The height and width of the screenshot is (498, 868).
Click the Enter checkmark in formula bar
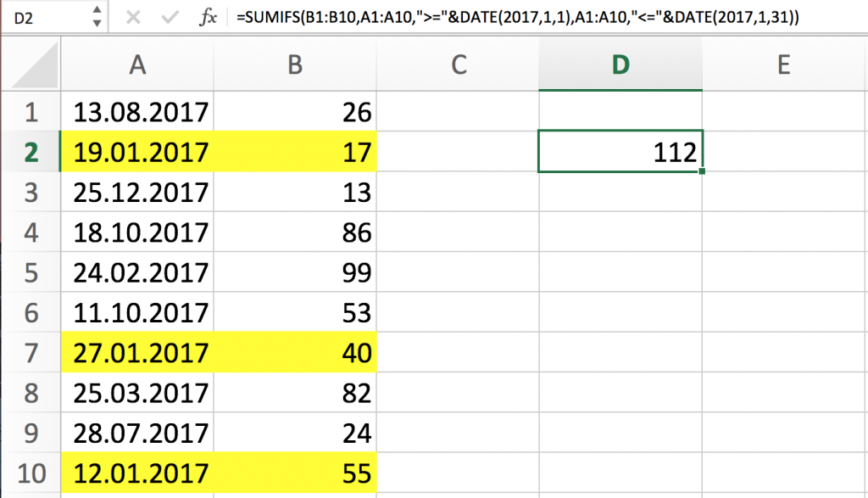170,18
